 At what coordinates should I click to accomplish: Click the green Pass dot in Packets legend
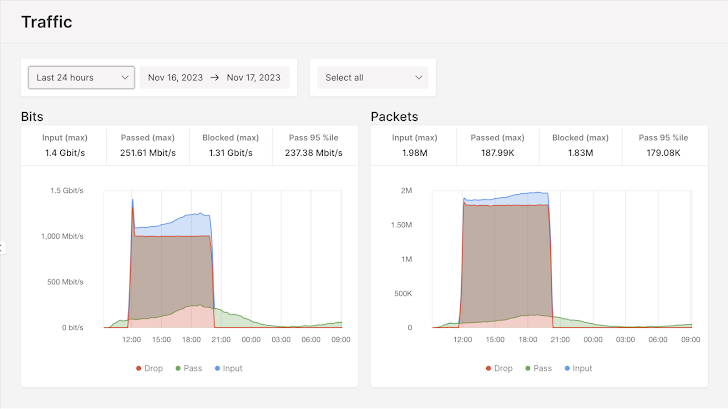pyautogui.click(x=529, y=368)
